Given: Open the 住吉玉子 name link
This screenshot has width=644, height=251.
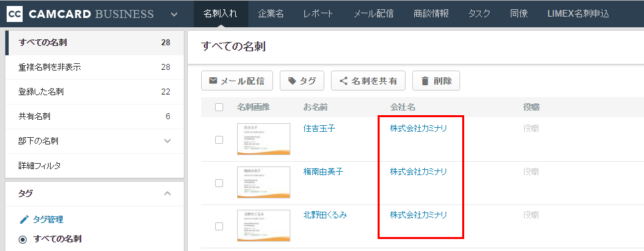Looking at the screenshot, I should tap(319, 128).
